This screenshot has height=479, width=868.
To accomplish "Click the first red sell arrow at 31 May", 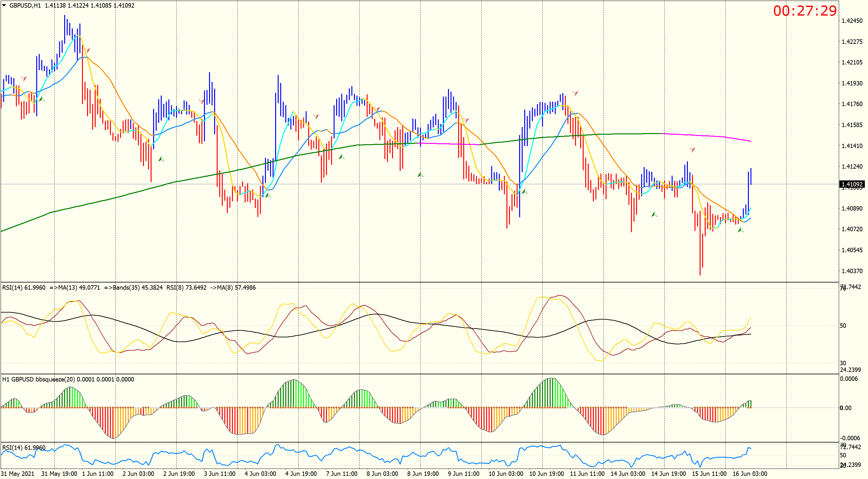I will click(x=24, y=78).
